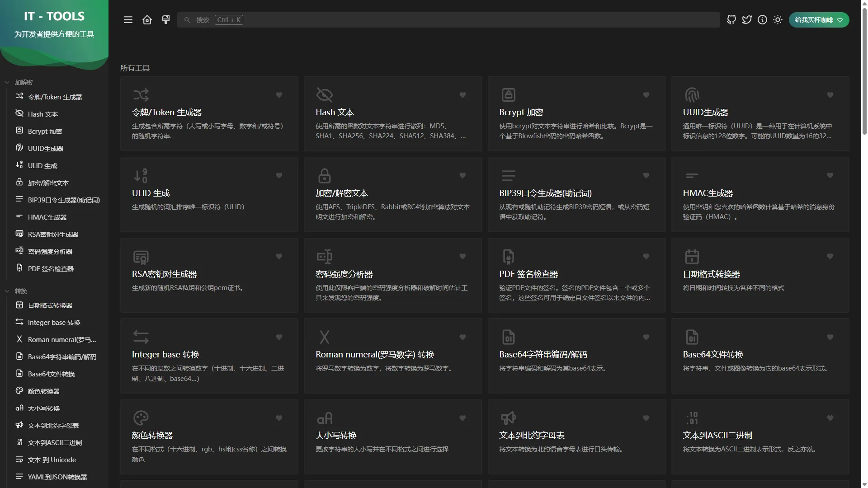The width and height of the screenshot is (868, 488).
Task: Open the RSA密钥对生成器 card icon
Action: pos(141,256)
